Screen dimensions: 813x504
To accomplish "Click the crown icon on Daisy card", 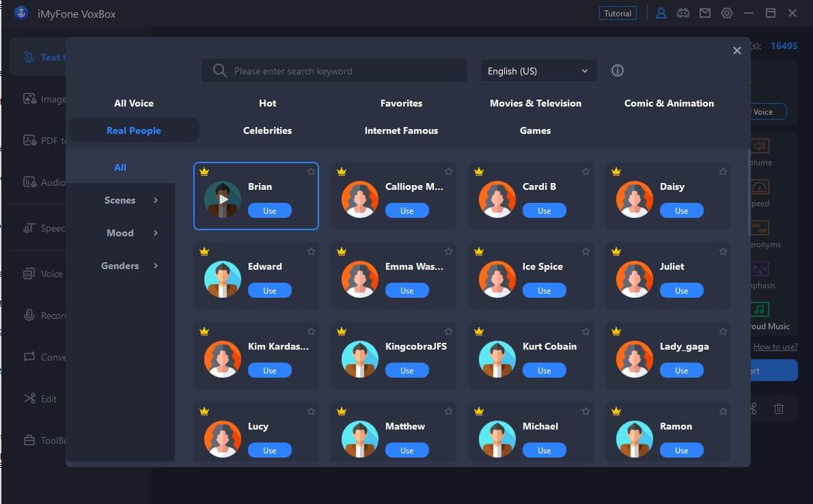I will (x=616, y=171).
